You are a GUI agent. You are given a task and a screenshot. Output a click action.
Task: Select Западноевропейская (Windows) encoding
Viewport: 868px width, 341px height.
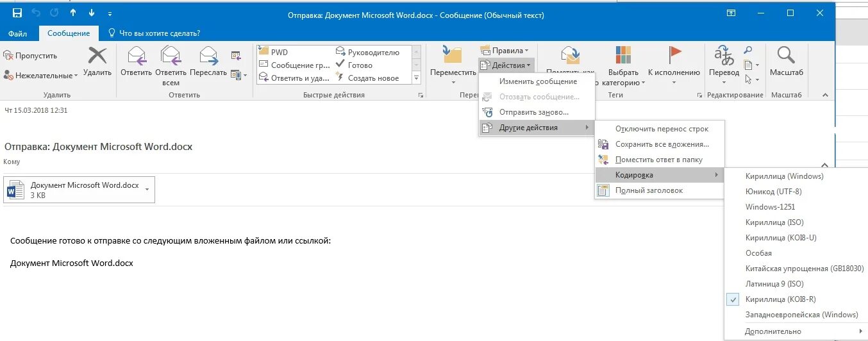tap(796, 315)
